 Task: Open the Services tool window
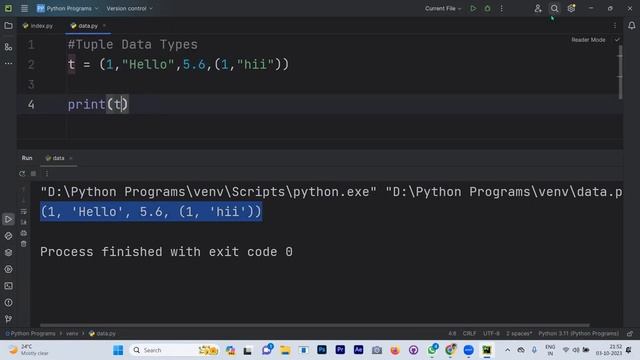pyautogui.click(x=8, y=269)
